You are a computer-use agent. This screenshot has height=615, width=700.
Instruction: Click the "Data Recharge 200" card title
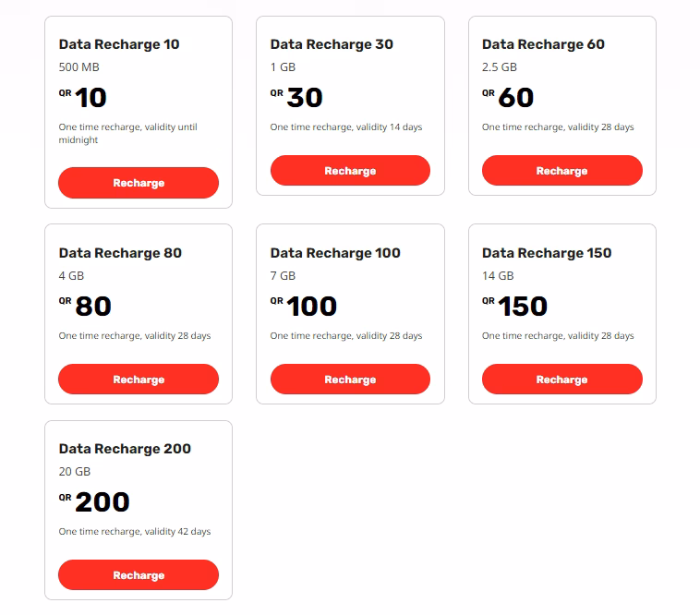125,449
